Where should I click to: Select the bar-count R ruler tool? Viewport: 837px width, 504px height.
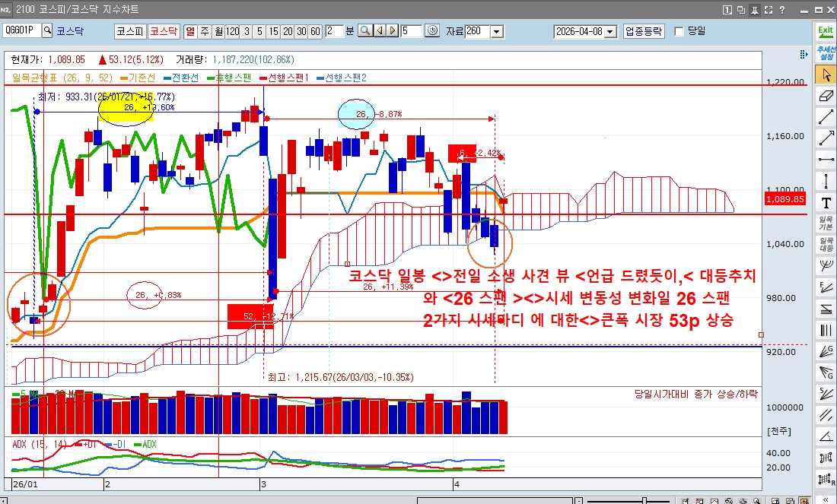coord(826,479)
